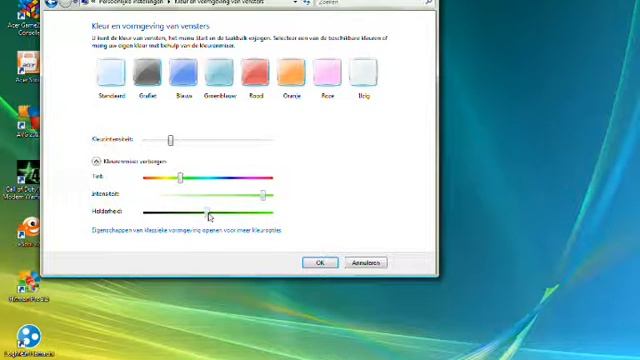Open the Acer GameZone Console desktop icon
The image size is (640, 360).
pyautogui.click(x=26, y=17)
